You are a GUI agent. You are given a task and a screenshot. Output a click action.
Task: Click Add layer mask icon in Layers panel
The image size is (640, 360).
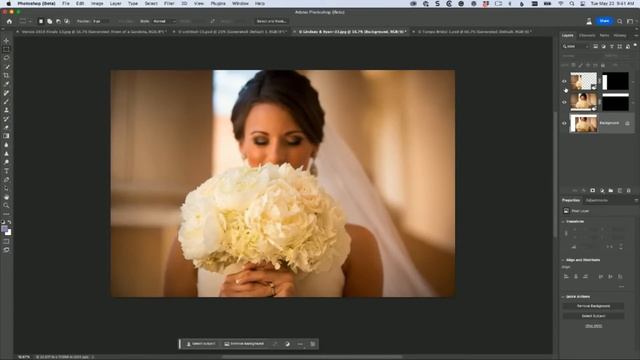click(x=593, y=191)
